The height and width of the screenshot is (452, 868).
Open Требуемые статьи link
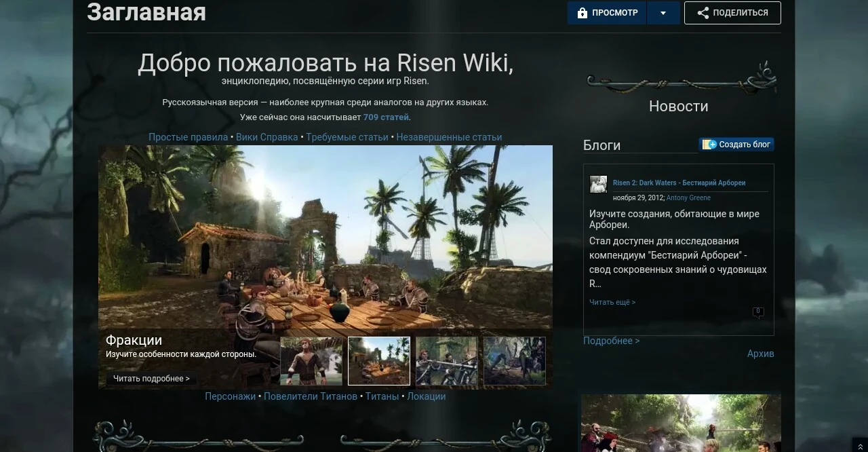(347, 137)
